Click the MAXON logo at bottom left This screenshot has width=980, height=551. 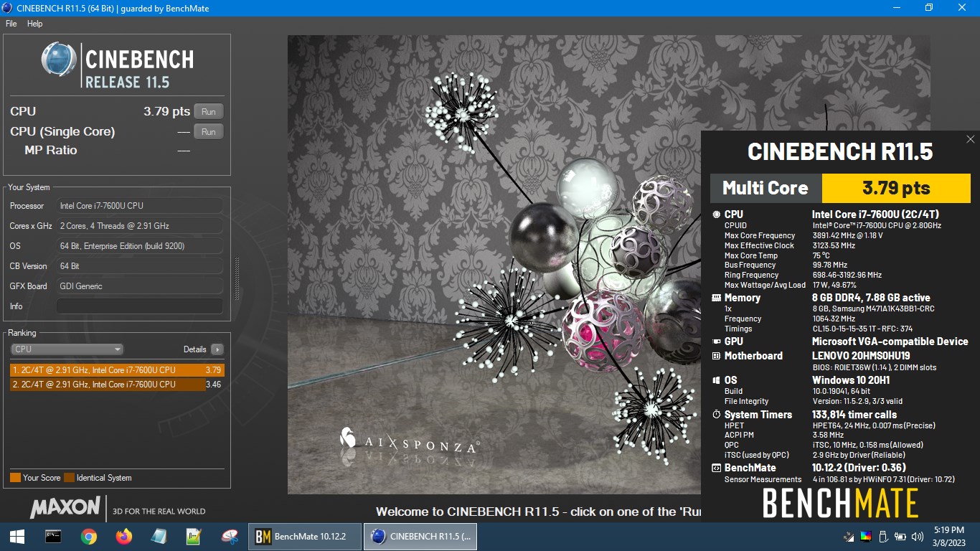[65, 508]
